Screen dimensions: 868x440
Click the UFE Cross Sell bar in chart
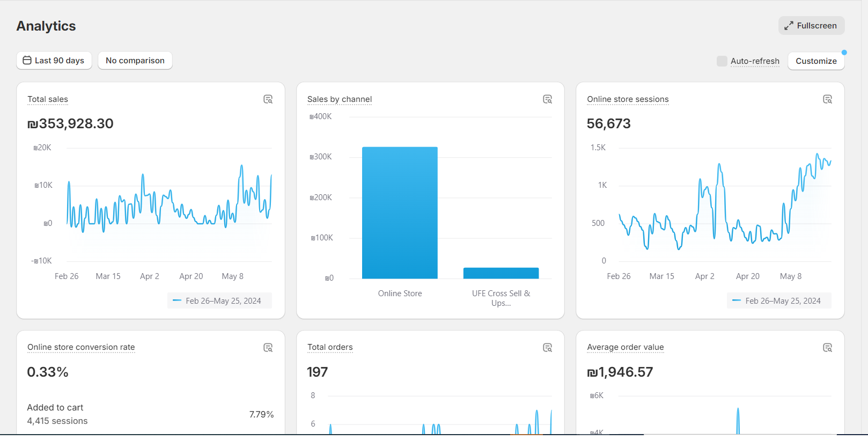click(501, 273)
